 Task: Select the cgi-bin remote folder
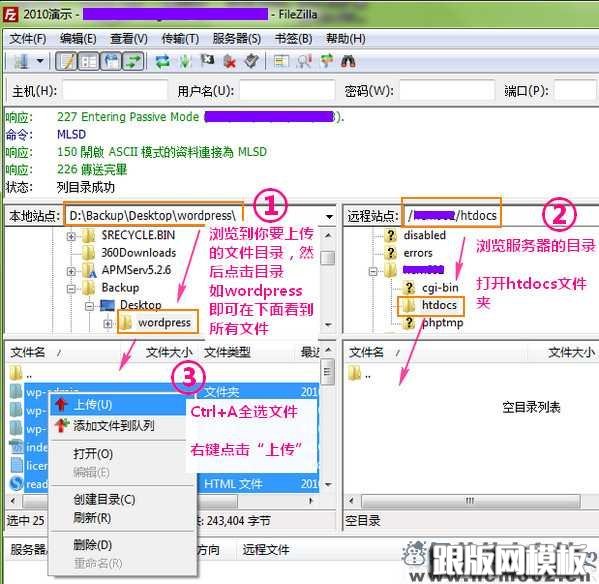pyautogui.click(x=440, y=288)
